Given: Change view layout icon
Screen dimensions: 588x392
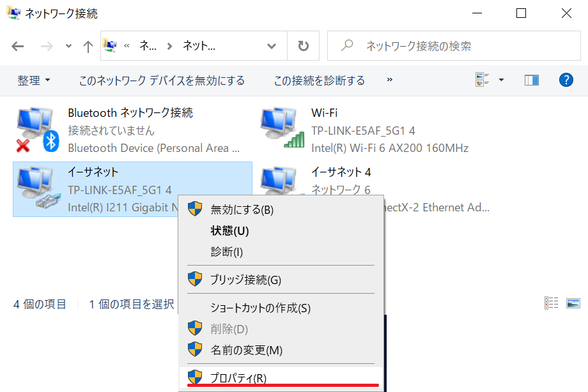Looking at the screenshot, I should pyautogui.click(x=483, y=79).
